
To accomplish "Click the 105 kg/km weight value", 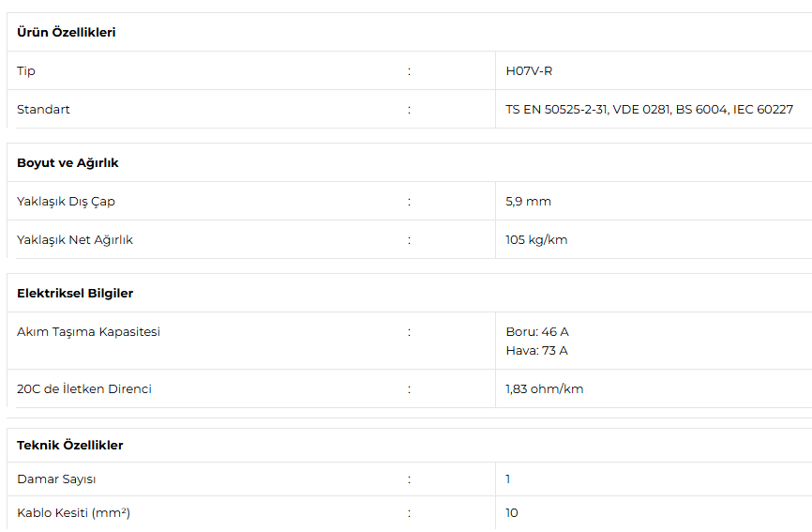I will 536,240.
